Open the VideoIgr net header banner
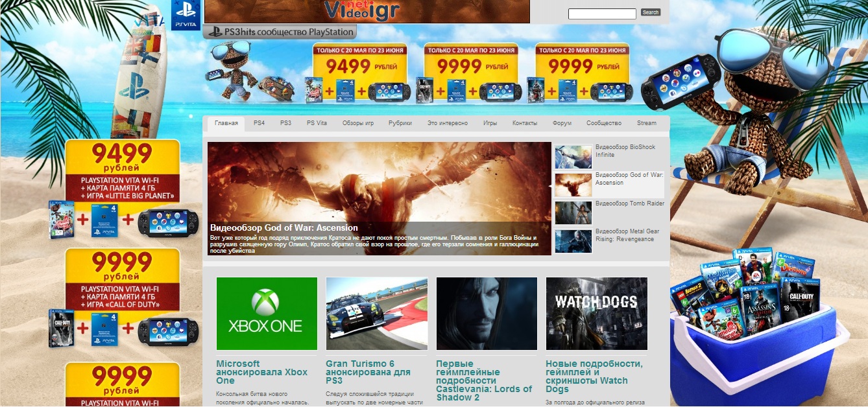This screenshot has height=407, width=868. (367, 11)
